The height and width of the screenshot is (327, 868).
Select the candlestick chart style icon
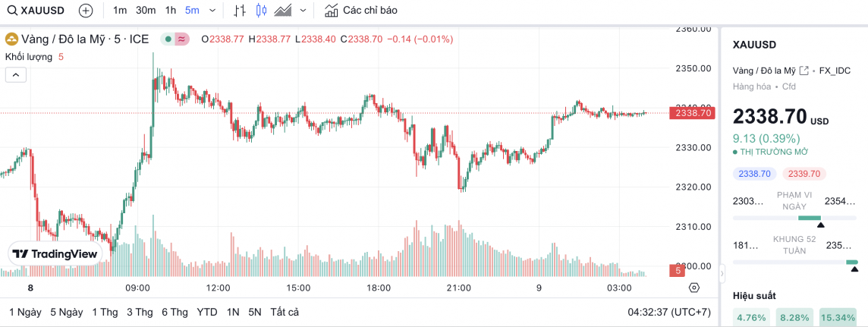[262, 11]
